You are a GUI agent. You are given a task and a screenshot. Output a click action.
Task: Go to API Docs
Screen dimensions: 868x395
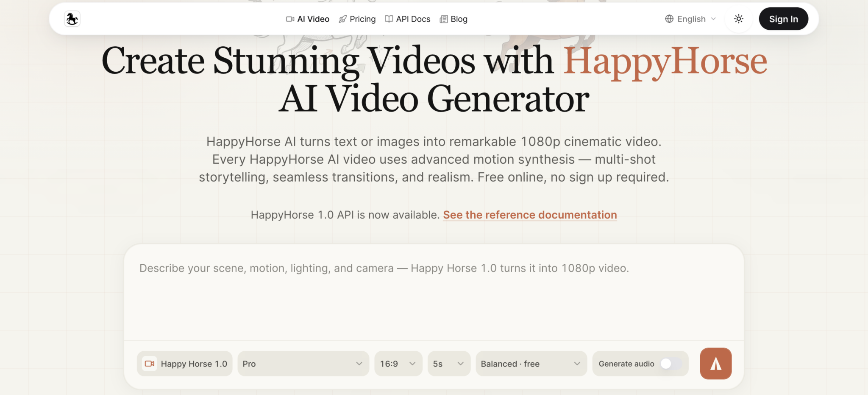[407, 19]
